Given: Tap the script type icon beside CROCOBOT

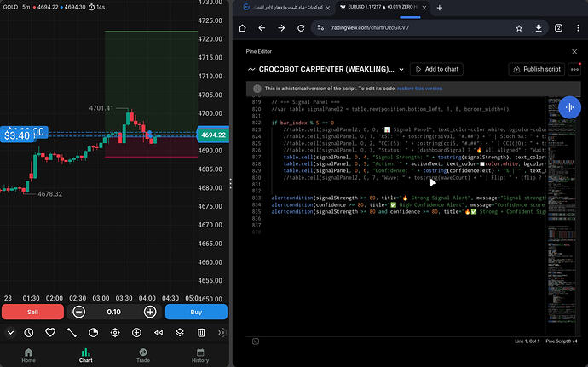Looking at the screenshot, I should (251, 69).
